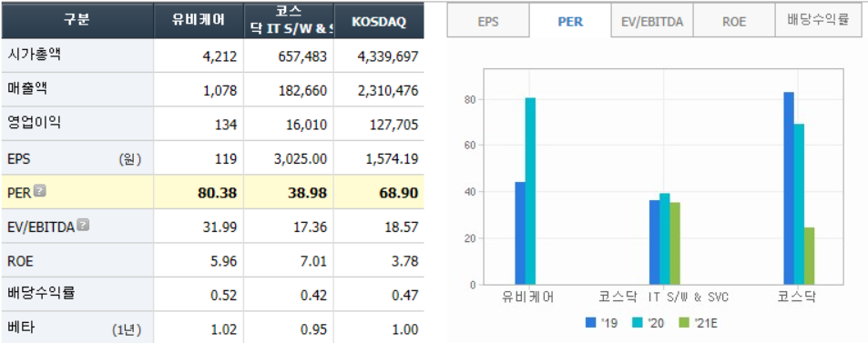Click the 코스닥 IT S/W & SVC axis label
The height and width of the screenshot is (343, 868).
point(663,298)
